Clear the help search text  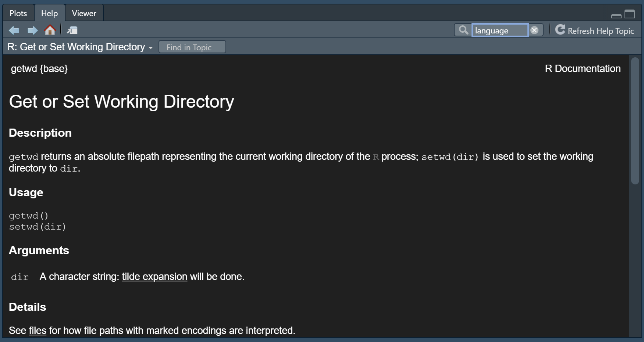coord(534,30)
